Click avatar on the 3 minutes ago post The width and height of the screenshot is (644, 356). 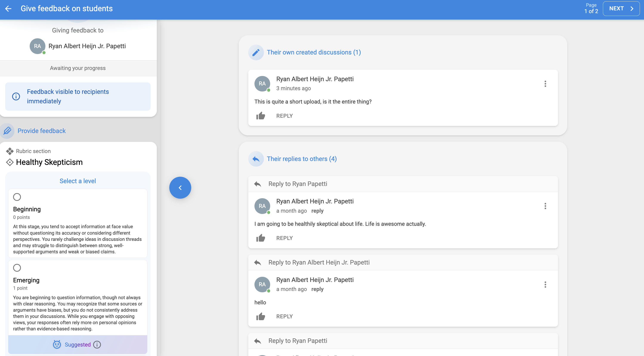pos(262,84)
